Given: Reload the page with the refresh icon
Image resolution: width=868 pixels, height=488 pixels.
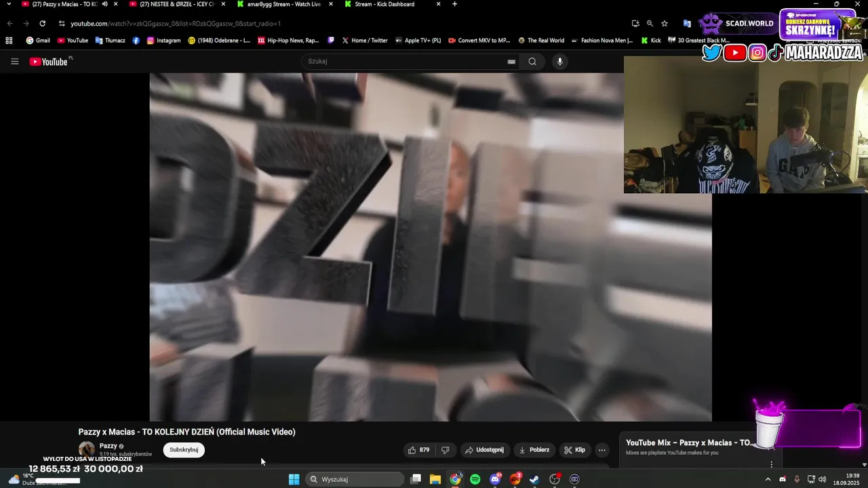Looking at the screenshot, I should point(42,23).
